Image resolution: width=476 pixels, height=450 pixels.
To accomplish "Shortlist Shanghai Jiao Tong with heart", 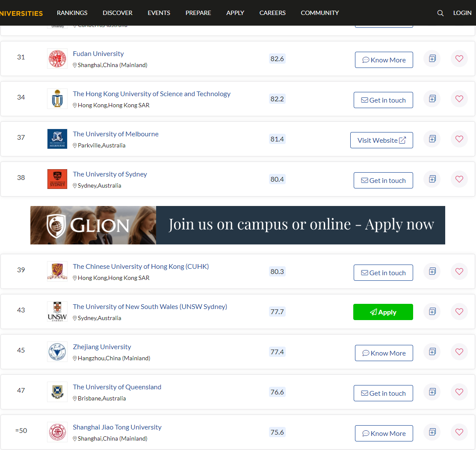I will point(459,432).
